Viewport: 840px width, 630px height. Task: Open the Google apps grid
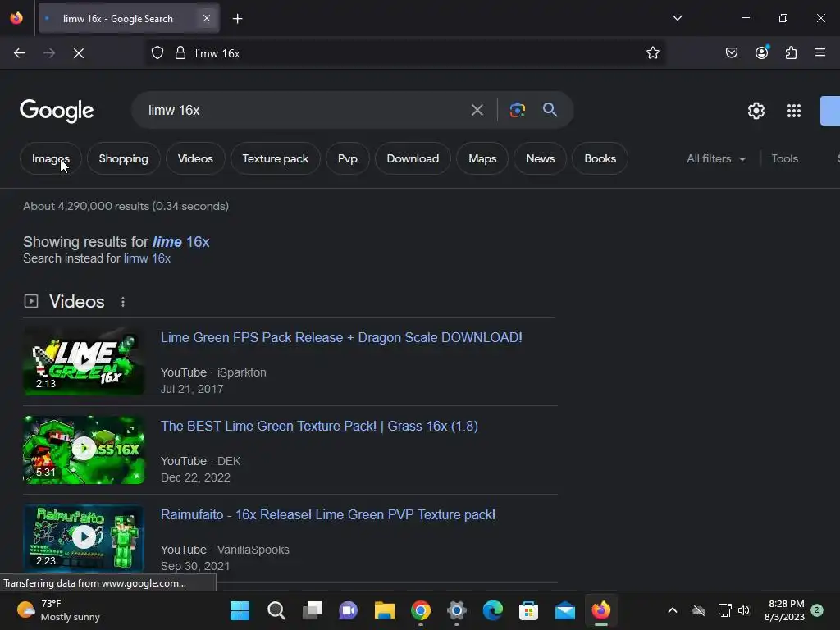pos(794,111)
